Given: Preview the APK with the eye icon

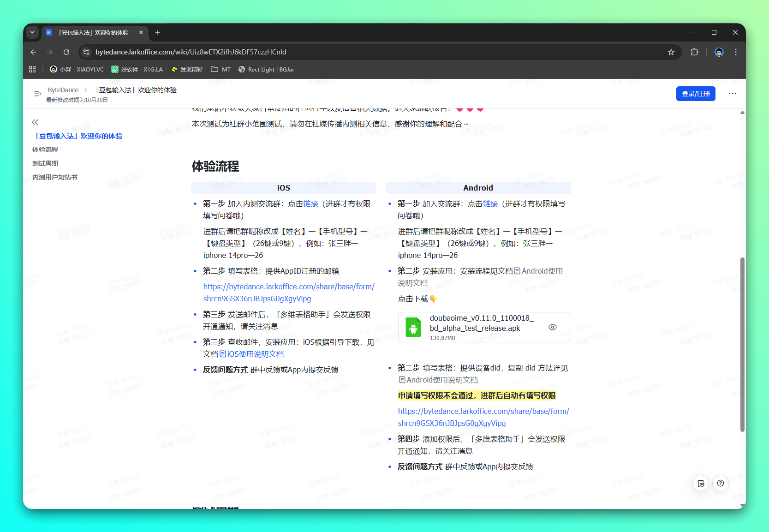Looking at the screenshot, I should pos(553,327).
